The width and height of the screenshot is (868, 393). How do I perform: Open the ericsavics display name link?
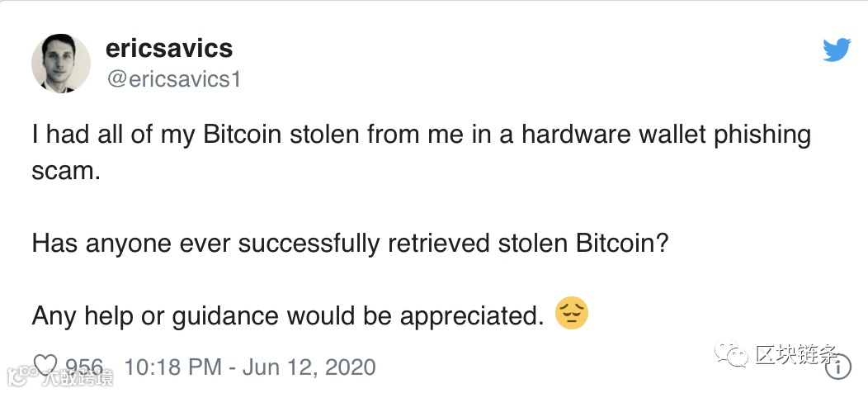pos(169,49)
